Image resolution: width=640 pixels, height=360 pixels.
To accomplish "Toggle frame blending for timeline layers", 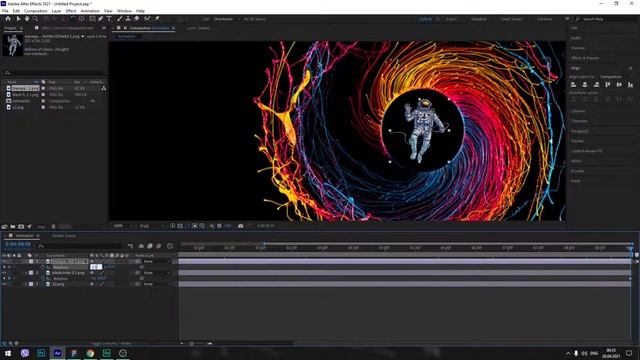I will pos(150,246).
